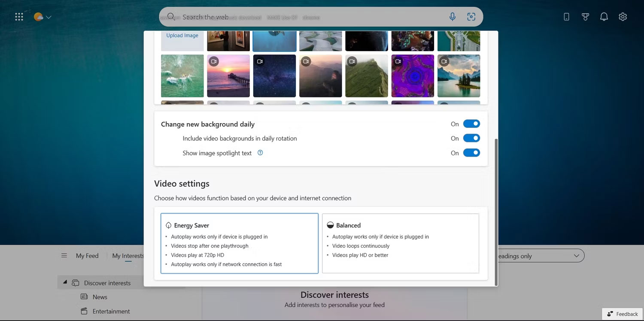The height and width of the screenshot is (321, 644).
Task: Select the highlighted blue underwater background
Action: [274, 41]
